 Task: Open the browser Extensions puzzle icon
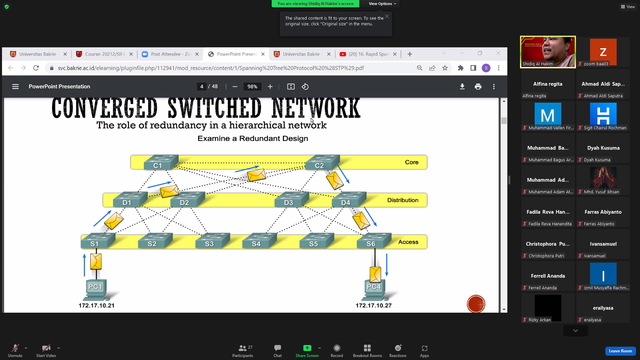click(x=460, y=68)
